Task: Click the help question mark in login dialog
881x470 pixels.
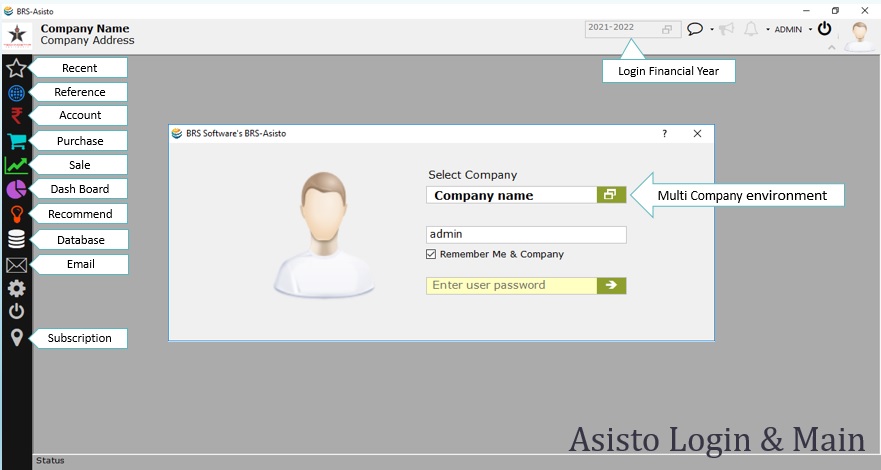Action: pos(665,134)
